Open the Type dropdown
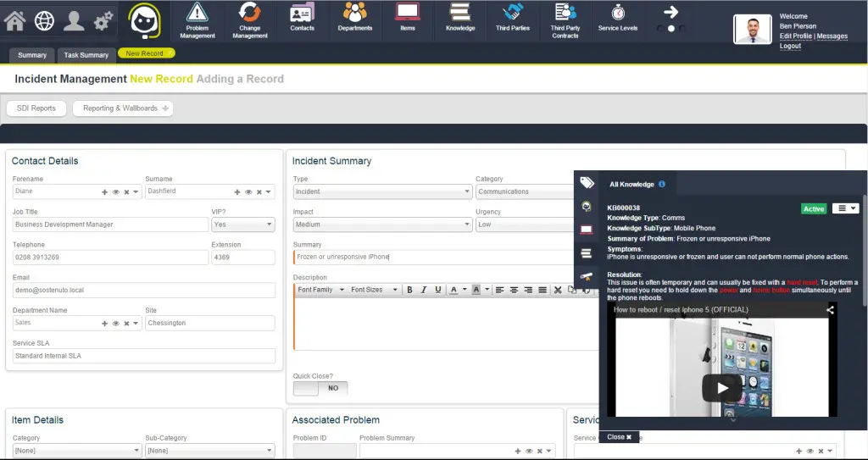 [382, 191]
